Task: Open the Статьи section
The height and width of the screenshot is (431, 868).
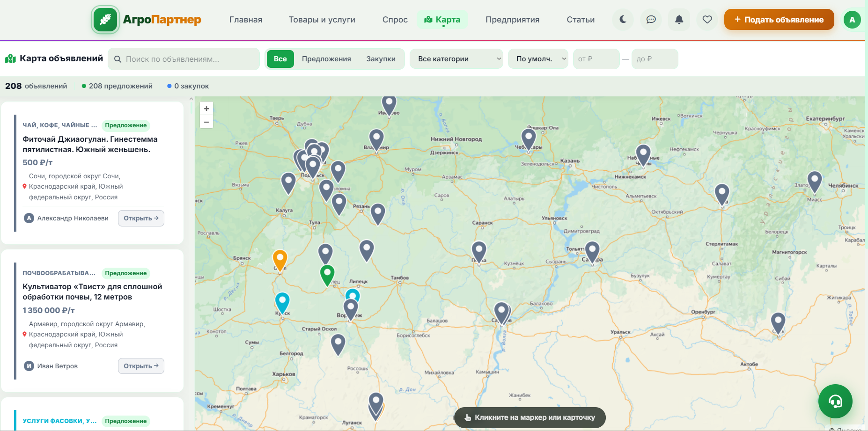Action: pyautogui.click(x=581, y=20)
